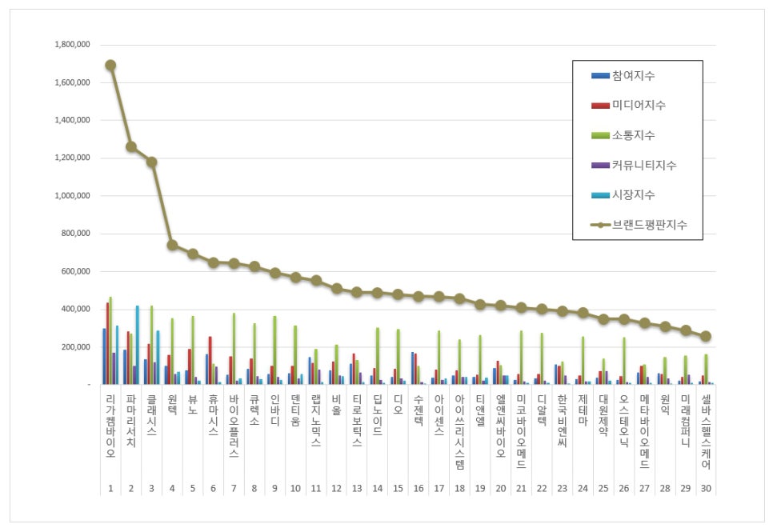
Task: Click the tall cyan bar for 파마리서치
Action: pos(138,344)
